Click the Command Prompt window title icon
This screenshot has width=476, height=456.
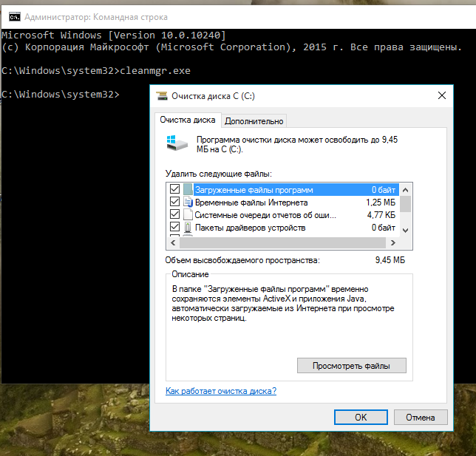pos(15,17)
